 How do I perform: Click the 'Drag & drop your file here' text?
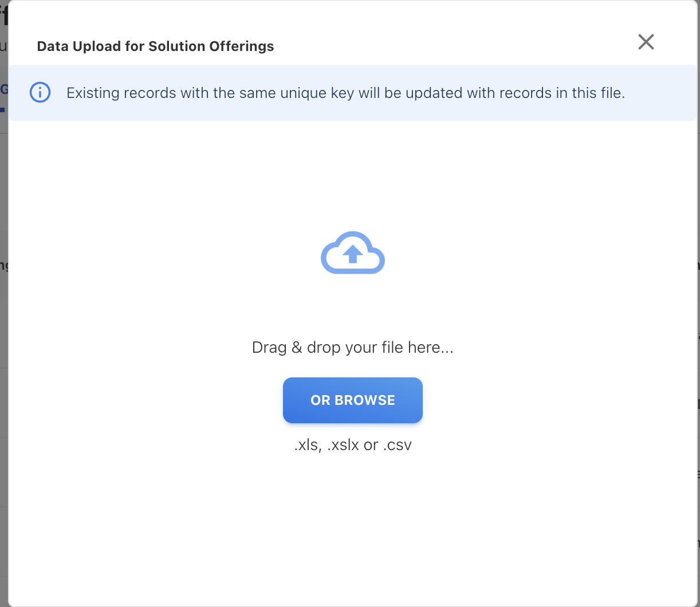tap(352, 348)
